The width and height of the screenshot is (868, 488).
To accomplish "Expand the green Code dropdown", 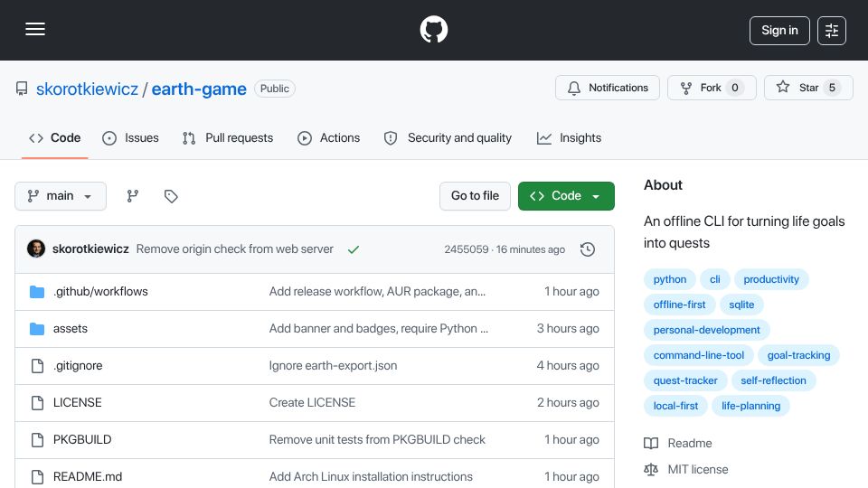I will [x=566, y=196].
